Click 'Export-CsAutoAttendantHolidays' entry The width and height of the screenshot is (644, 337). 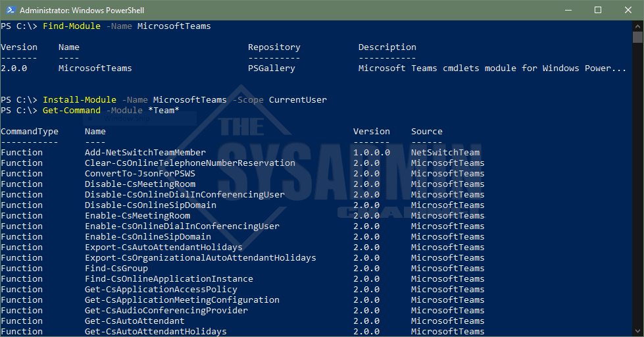click(163, 247)
